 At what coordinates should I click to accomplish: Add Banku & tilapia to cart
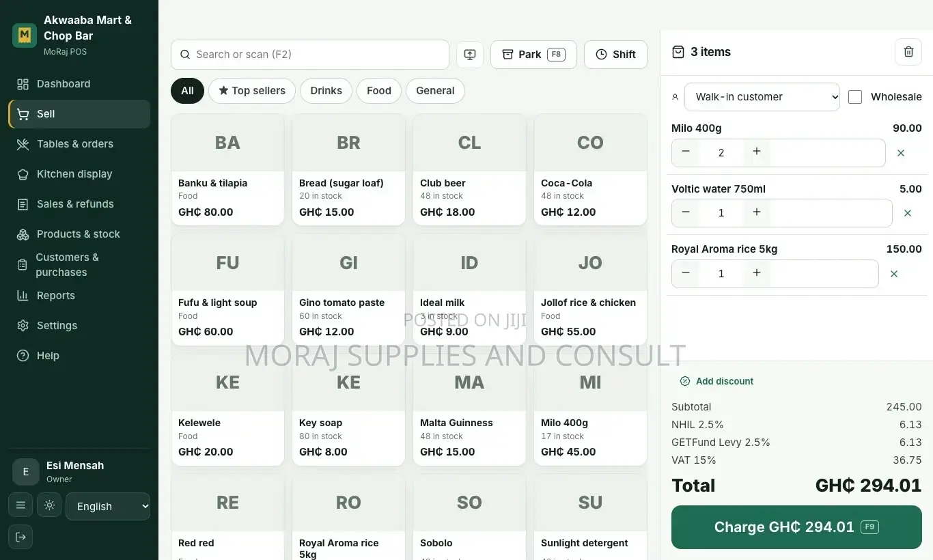pyautogui.click(x=227, y=169)
